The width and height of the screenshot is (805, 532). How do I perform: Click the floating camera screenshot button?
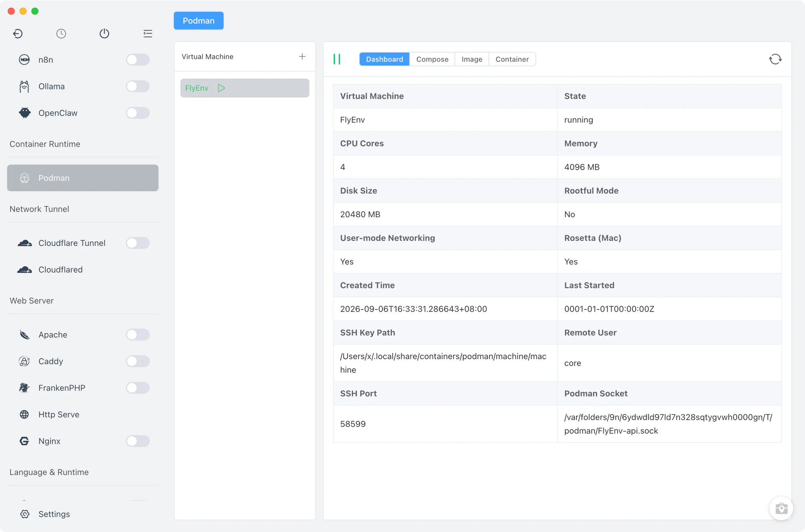pos(781,508)
